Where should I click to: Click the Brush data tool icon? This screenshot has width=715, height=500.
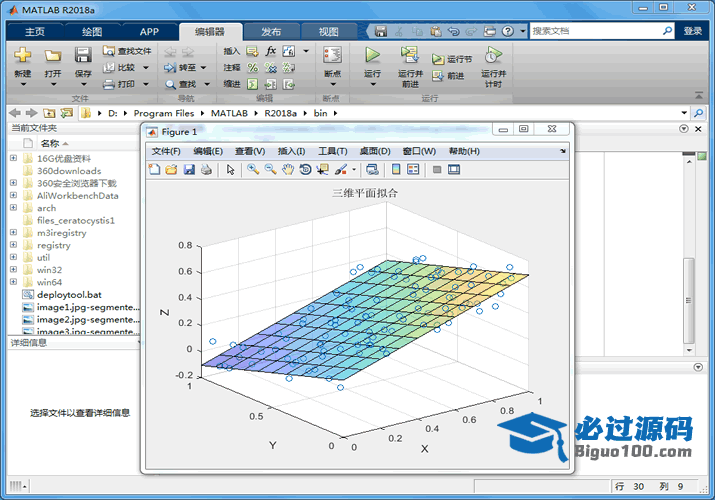pos(341,170)
